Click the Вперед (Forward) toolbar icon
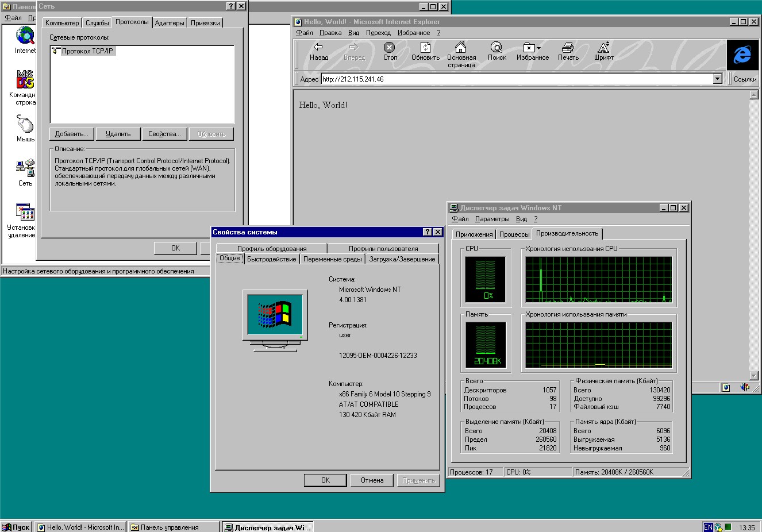Screen dimensions: 762x532 (354, 51)
